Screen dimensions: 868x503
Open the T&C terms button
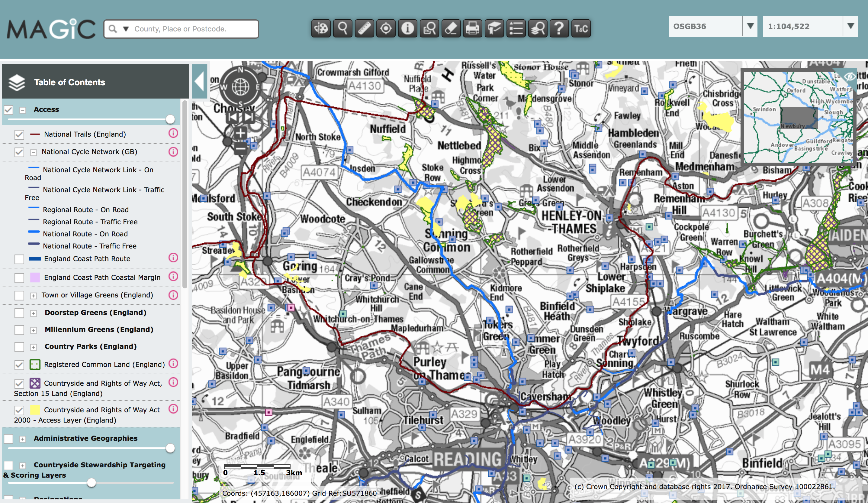tap(581, 28)
